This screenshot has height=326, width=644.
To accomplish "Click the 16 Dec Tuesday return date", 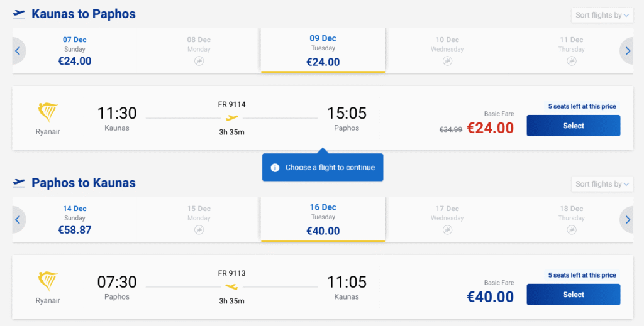I will click(x=323, y=219).
